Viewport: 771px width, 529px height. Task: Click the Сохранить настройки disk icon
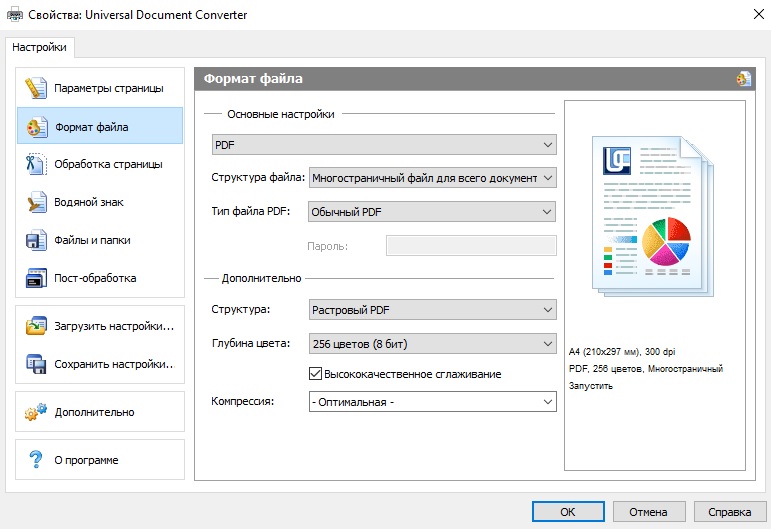37,363
